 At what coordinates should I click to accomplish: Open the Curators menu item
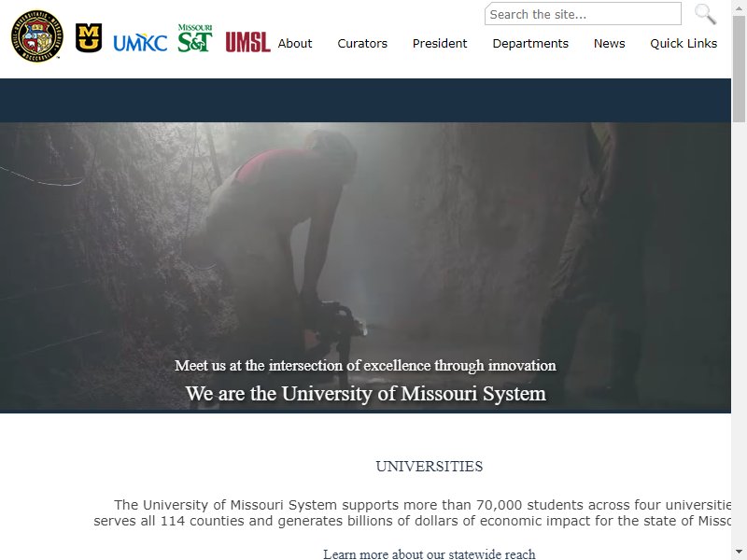point(362,43)
